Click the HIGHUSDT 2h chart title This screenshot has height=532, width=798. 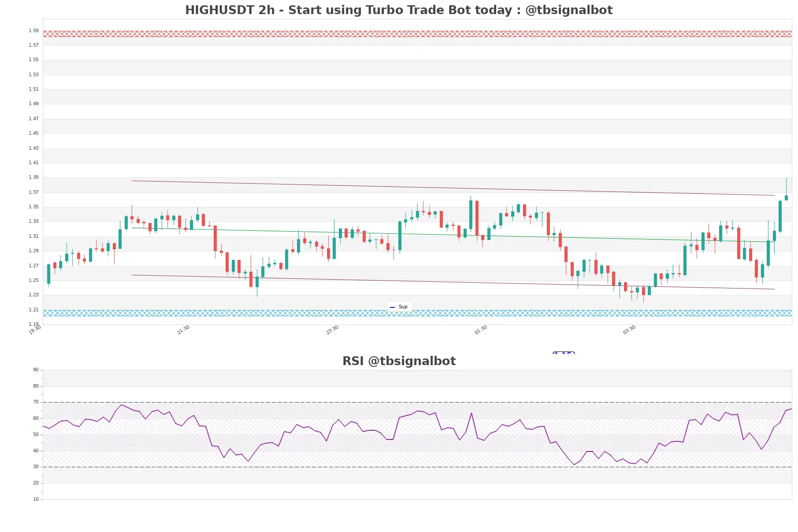click(x=398, y=10)
